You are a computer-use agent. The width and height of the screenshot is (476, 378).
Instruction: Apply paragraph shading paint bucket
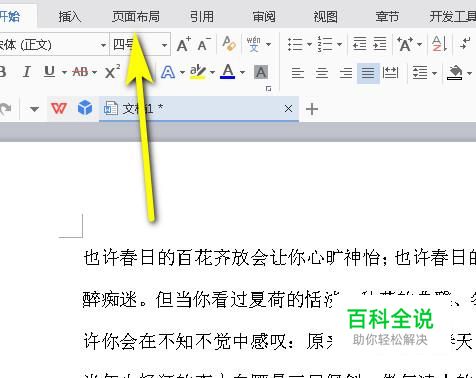tap(455, 72)
